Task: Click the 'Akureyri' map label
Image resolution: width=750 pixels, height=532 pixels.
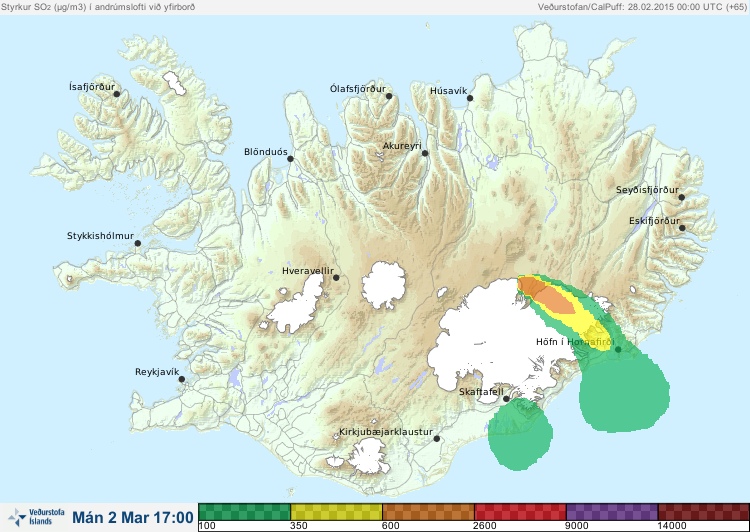Action: point(402,146)
